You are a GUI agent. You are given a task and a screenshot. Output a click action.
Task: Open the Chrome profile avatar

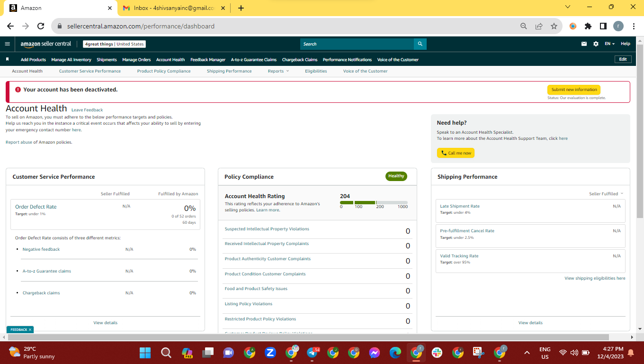click(x=618, y=26)
